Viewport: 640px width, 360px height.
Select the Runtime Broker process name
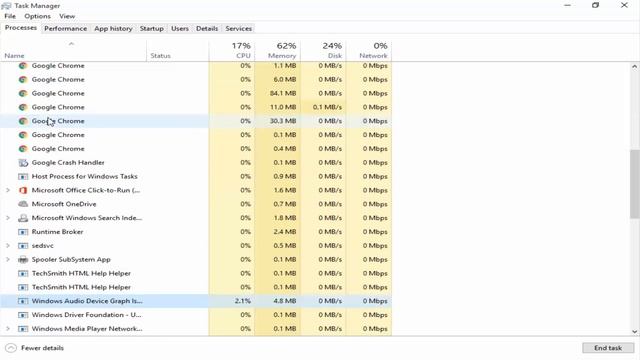pyautogui.click(x=58, y=232)
